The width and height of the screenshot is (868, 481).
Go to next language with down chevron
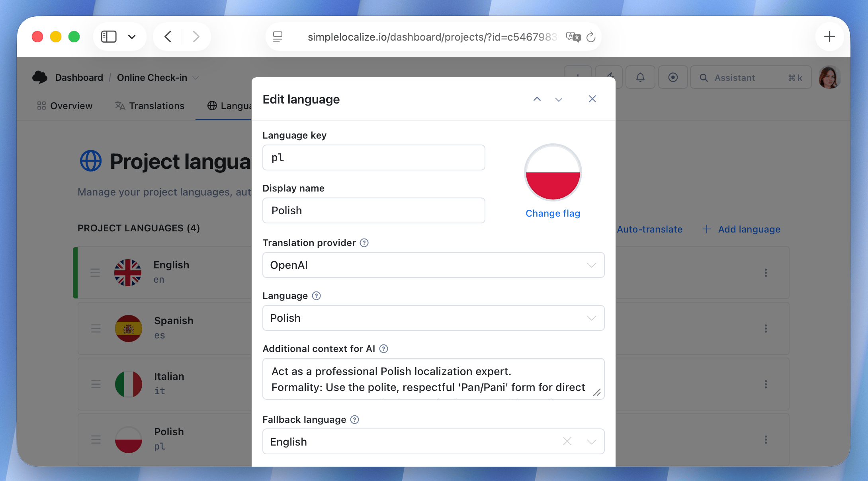click(559, 99)
